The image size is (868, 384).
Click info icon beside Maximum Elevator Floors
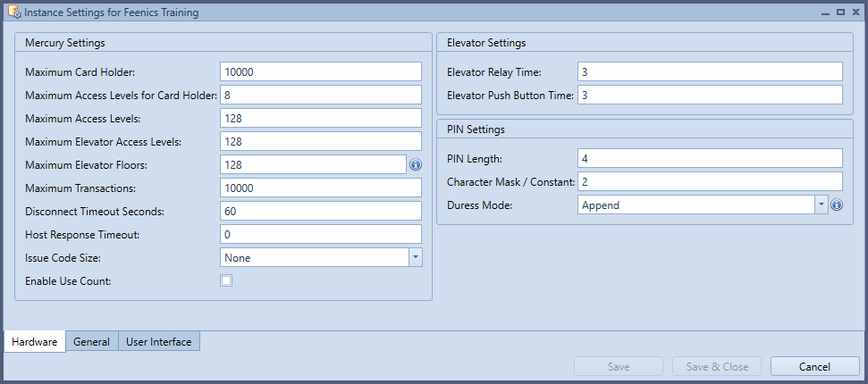click(x=415, y=165)
